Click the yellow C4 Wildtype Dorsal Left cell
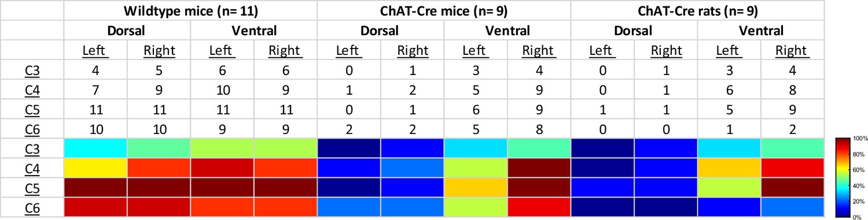Screen dimensions: 868x220 click(x=95, y=168)
